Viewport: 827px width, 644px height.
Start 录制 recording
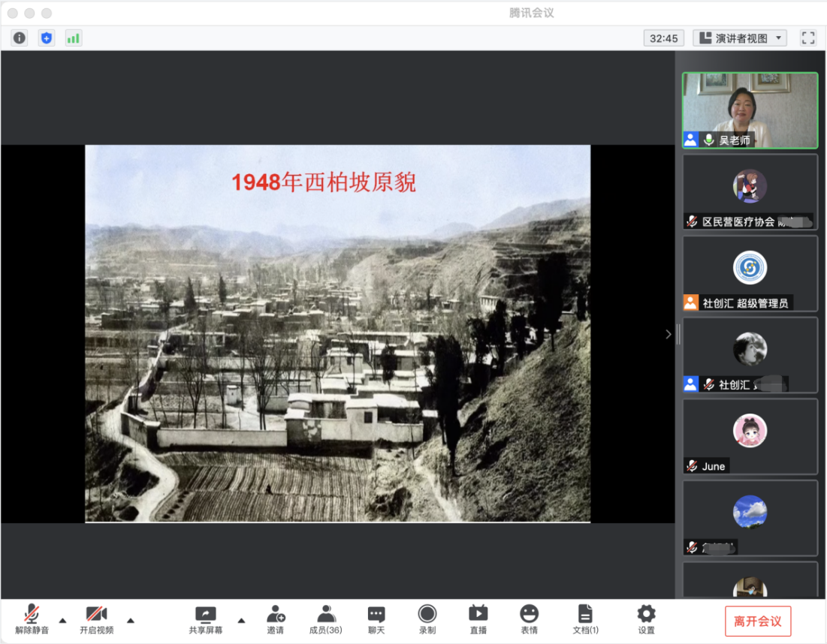pyautogui.click(x=427, y=619)
